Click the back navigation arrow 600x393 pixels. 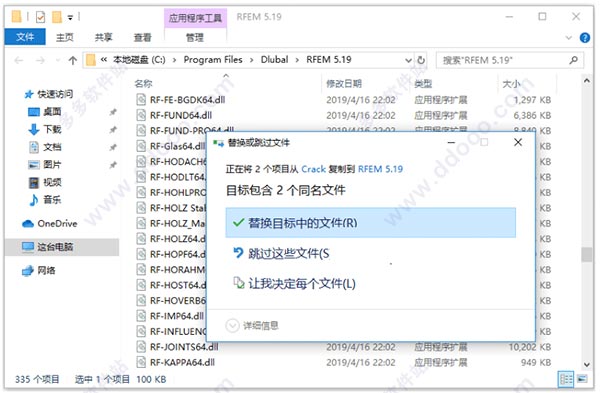(x=19, y=60)
